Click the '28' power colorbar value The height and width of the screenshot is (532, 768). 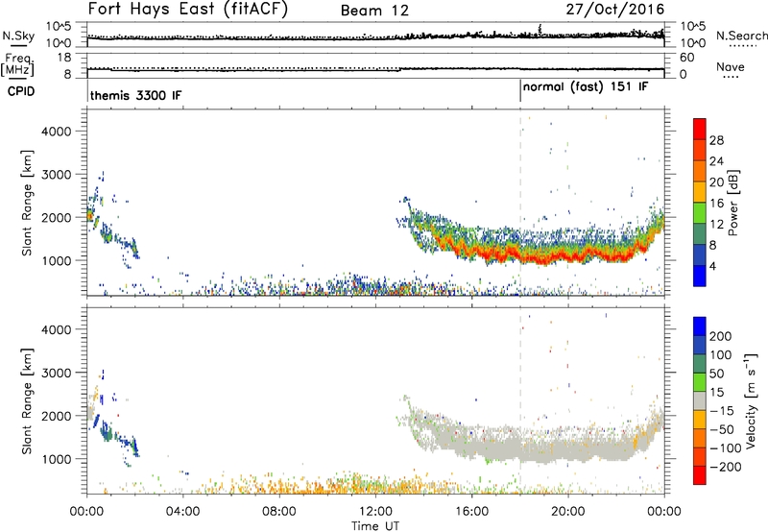(716, 140)
